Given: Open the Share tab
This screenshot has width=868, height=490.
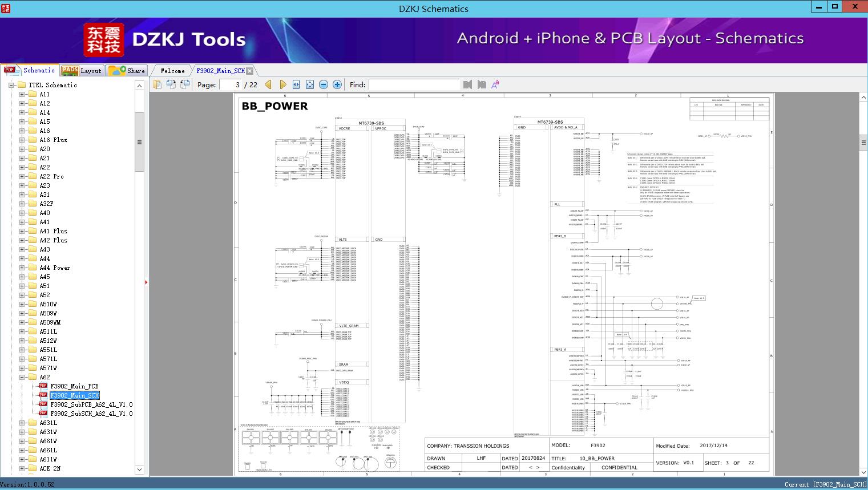Looking at the screenshot, I should coord(127,71).
